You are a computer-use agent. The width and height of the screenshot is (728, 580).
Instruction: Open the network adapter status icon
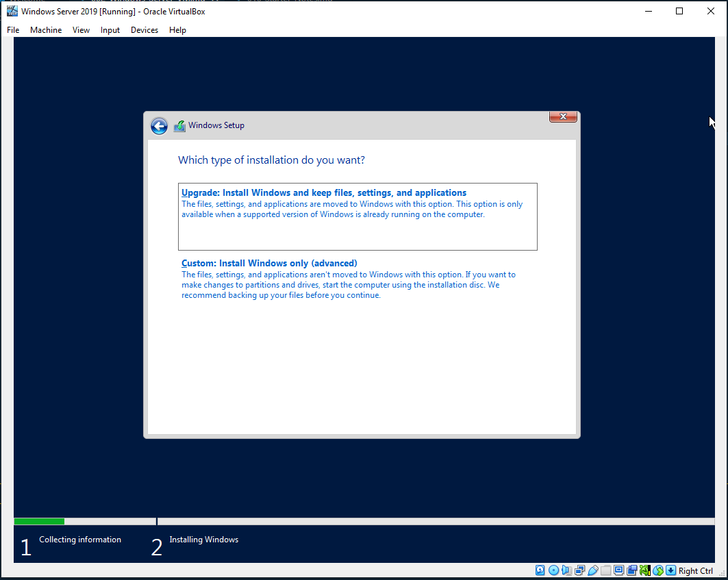(580, 570)
